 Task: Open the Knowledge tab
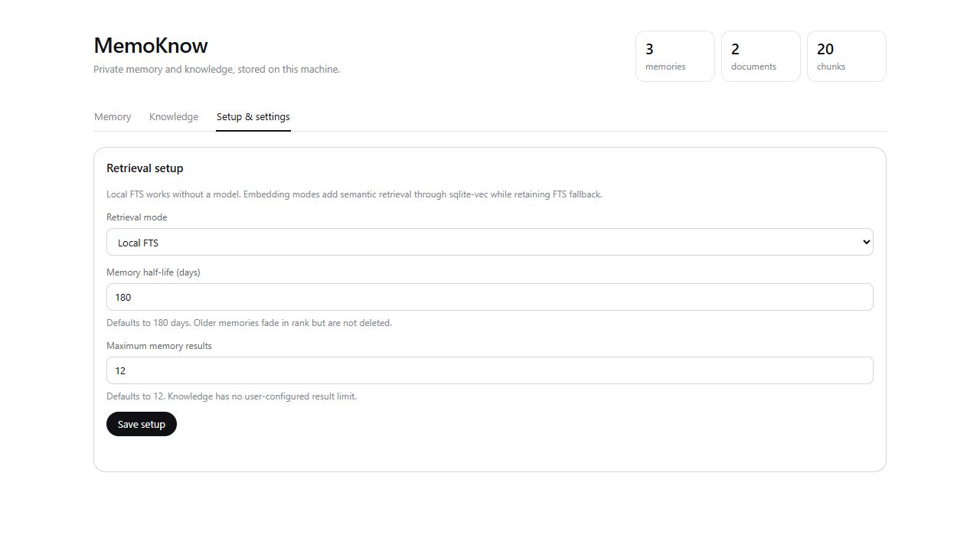174,117
